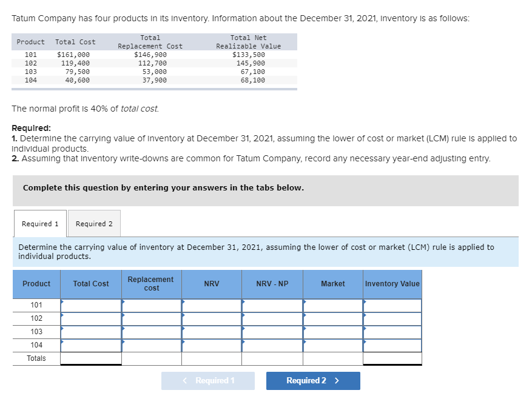Select Market input cell for product 104
This screenshot has width=532, height=410.
pos(333,345)
